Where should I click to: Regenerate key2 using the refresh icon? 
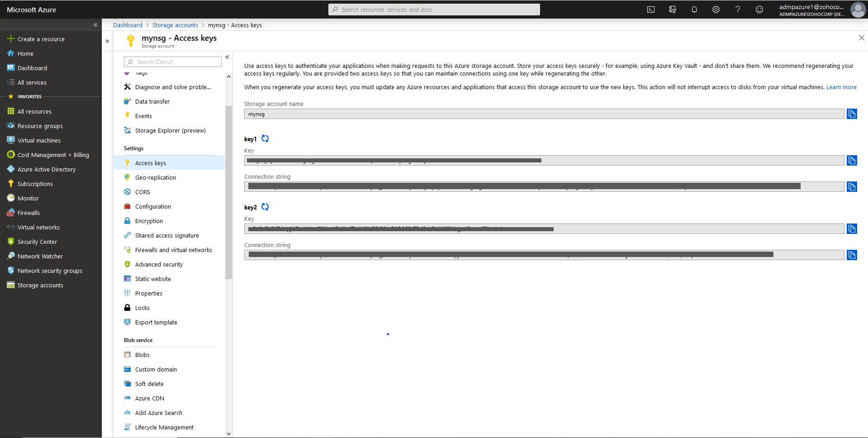coord(265,207)
